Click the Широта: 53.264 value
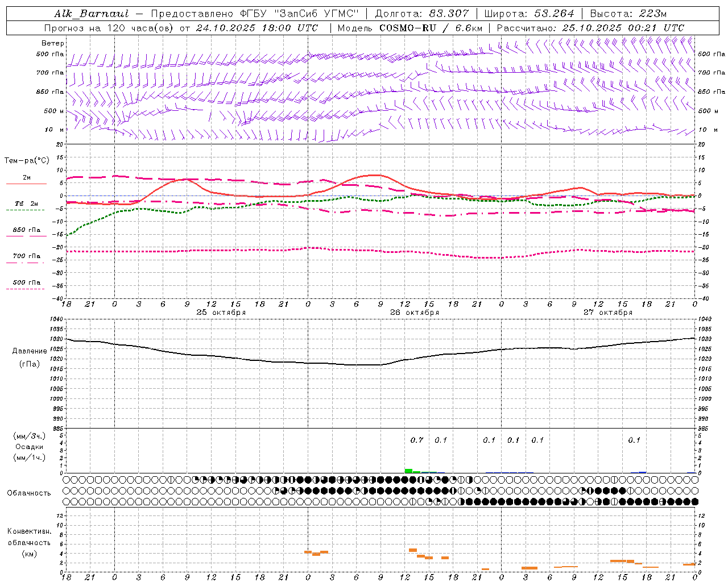Image resolution: width=728 pixels, height=582 pixels. click(x=529, y=14)
